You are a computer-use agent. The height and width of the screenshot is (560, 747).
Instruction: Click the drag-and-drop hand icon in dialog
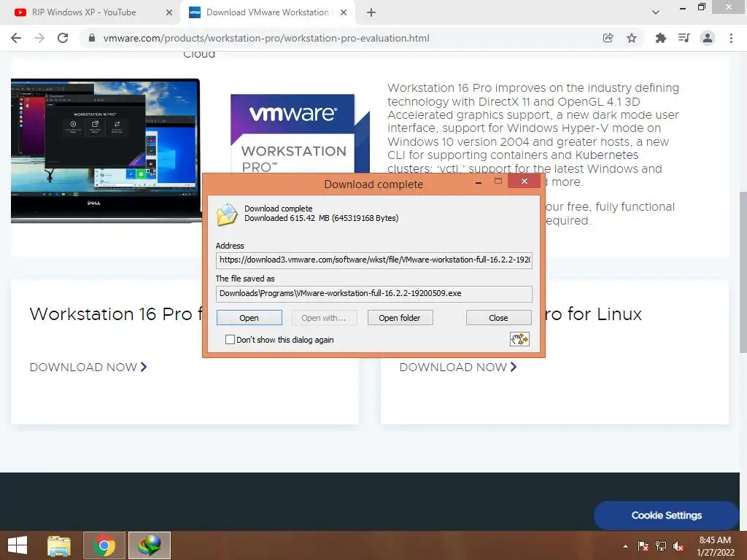coord(519,339)
